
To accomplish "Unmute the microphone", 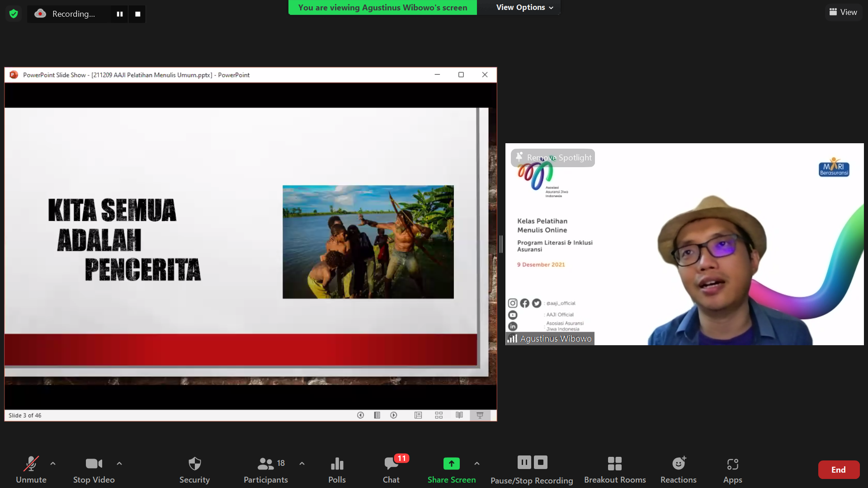I will click(31, 469).
